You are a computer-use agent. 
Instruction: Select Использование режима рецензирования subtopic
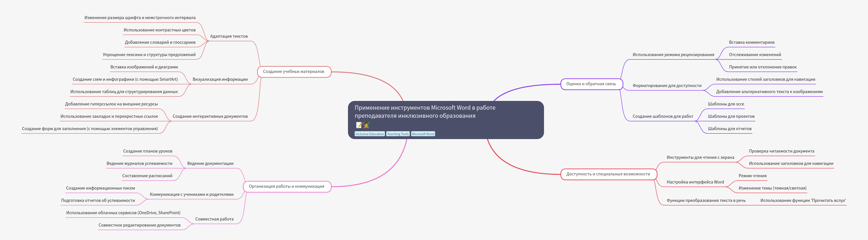[673, 55]
